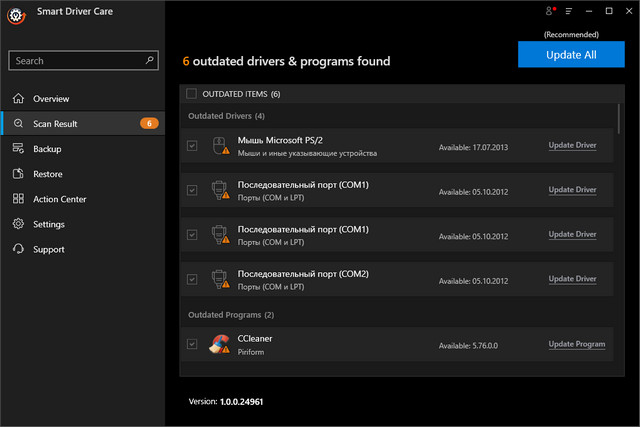Toggle the CCleaner row checkbox
This screenshot has height=427, width=640.
[192, 345]
